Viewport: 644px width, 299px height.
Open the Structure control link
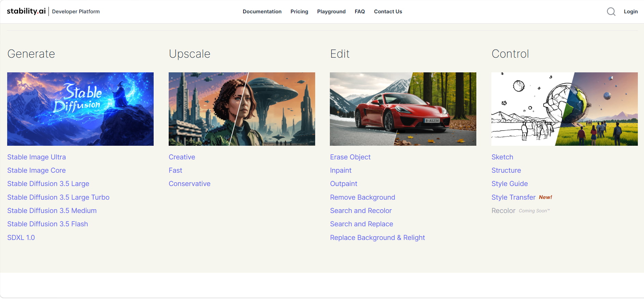(x=506, y=170)
